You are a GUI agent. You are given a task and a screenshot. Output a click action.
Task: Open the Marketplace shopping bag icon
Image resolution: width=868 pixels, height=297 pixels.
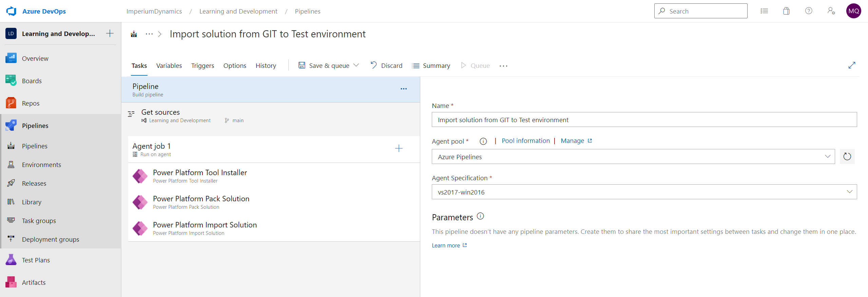pos(786,11)
